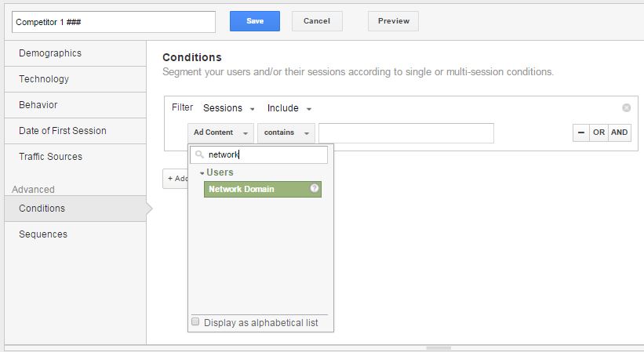Click the segment name field Competitor 1

point(114,22)
